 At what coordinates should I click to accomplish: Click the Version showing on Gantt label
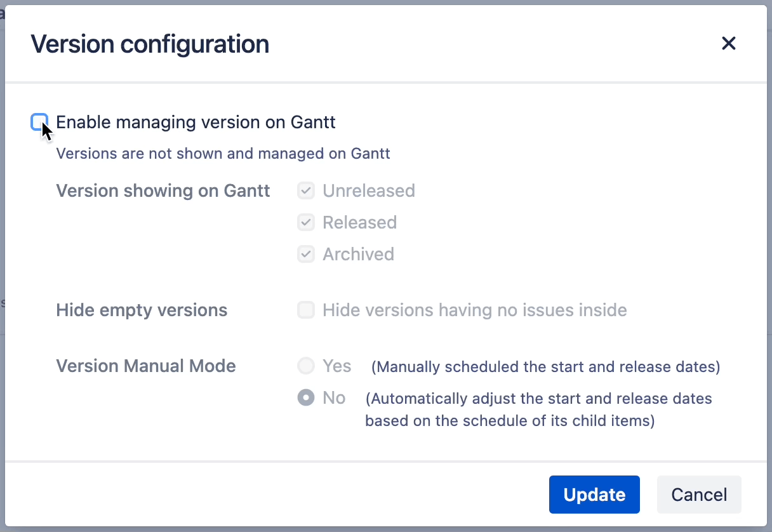click(163, 190)
